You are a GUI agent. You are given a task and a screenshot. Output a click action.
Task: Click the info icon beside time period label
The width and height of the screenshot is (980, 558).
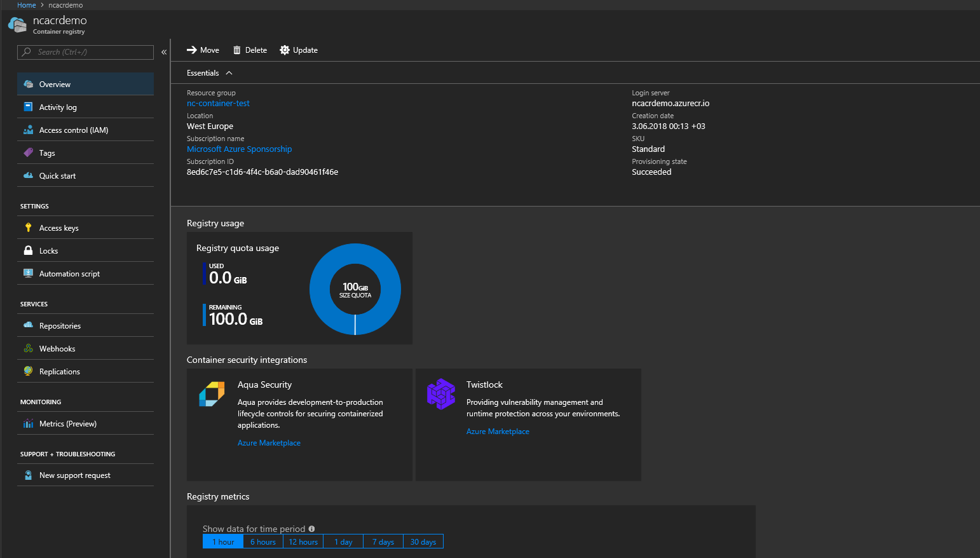[x=311, y=529]
